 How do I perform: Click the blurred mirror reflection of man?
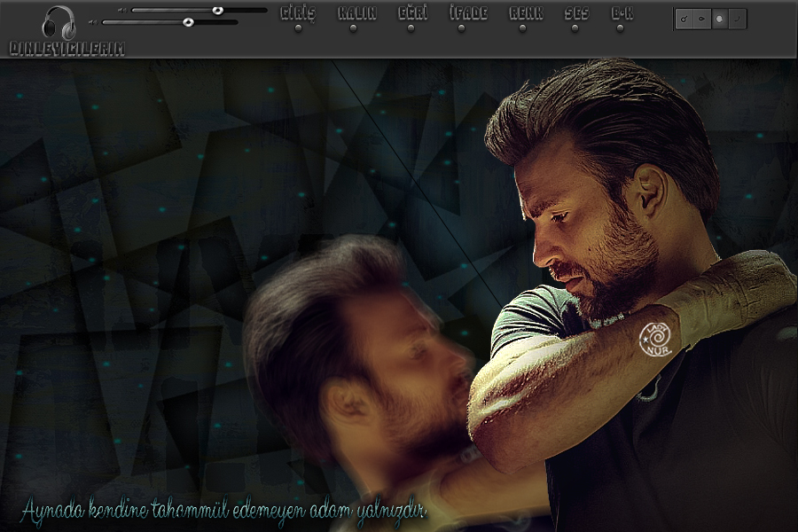point(355,364)
